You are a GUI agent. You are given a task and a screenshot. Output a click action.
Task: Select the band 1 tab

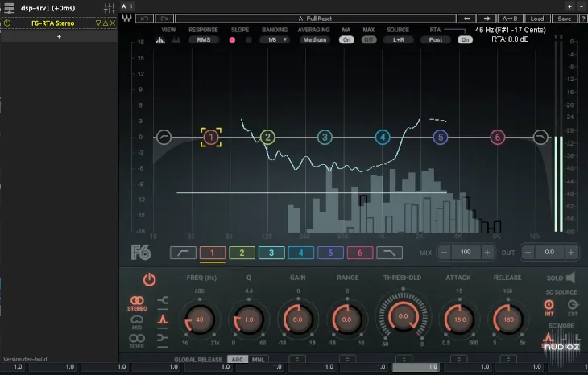[213, 253]
